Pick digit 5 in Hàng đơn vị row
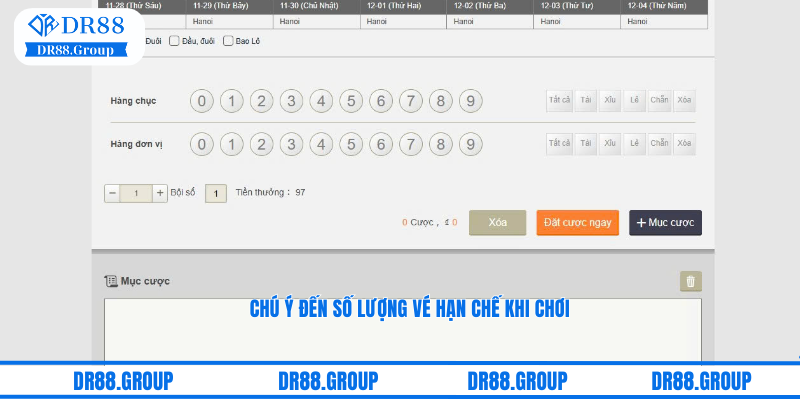This screenshot has width=800, height=400. point(351,144)
